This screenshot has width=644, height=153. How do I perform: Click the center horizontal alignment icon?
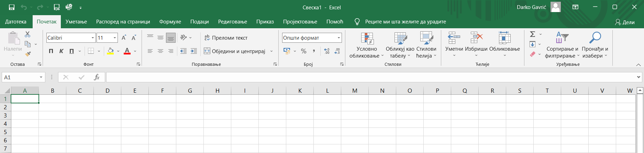point(160,51)
